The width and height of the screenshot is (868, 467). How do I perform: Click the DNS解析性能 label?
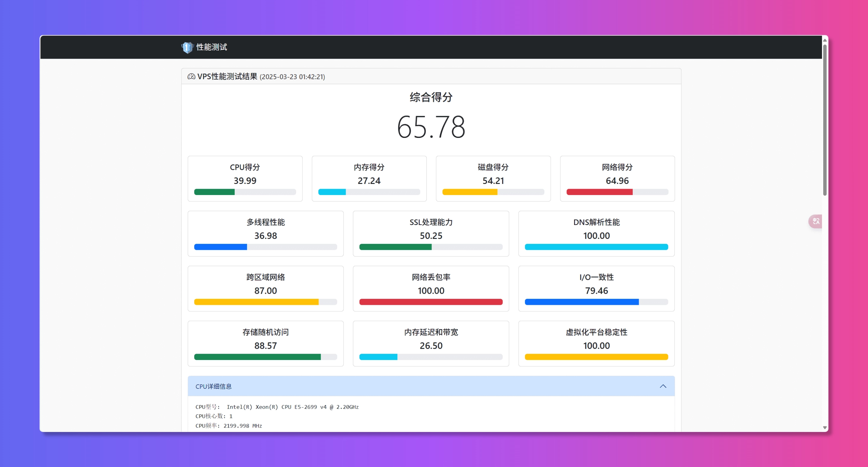tap(596, 222)
